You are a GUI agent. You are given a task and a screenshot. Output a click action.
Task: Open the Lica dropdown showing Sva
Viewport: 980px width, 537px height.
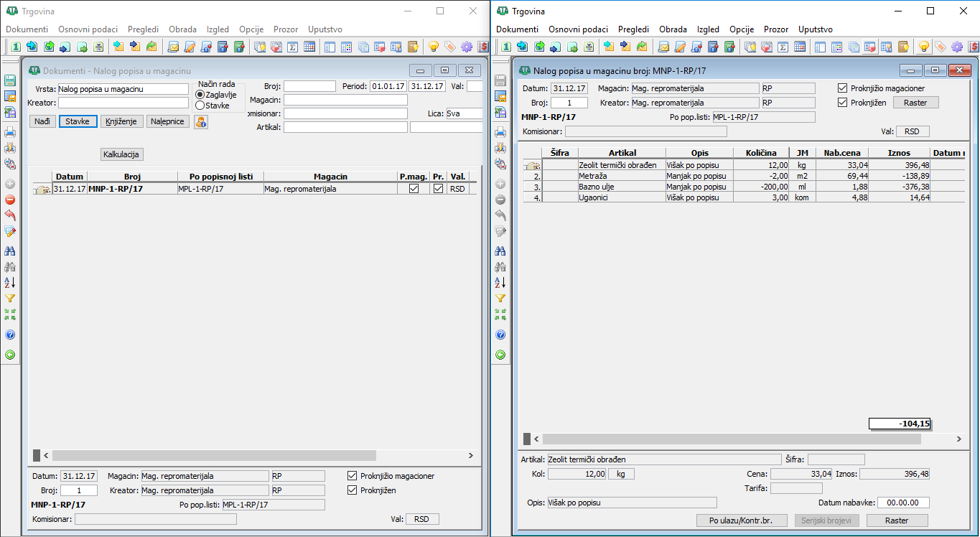(463, 113)
